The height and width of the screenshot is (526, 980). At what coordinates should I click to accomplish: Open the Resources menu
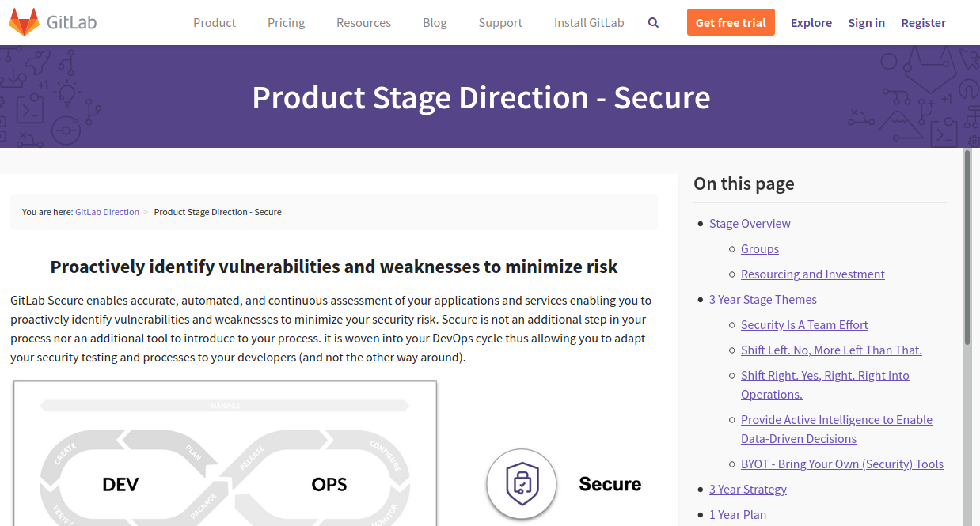pyautogui.click(x=363, y=23)
